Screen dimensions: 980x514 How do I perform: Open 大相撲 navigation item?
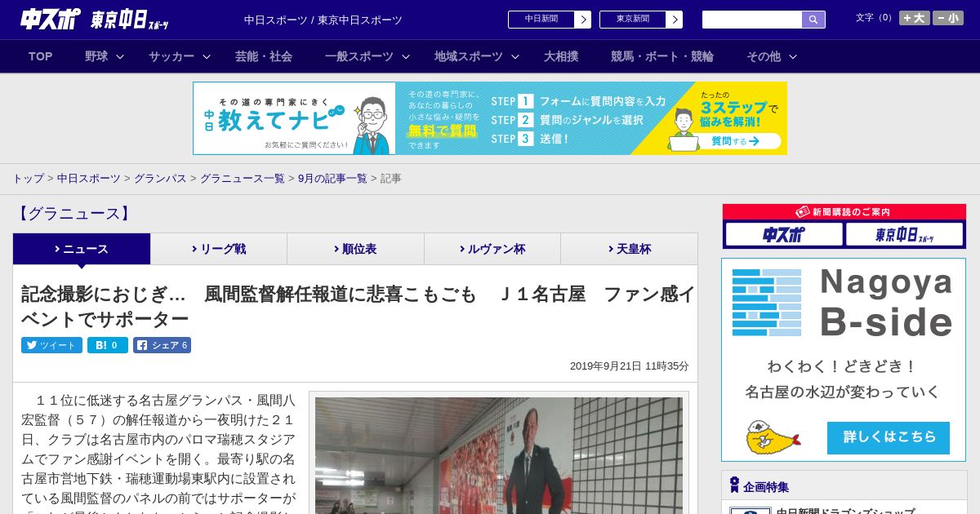(x=561, y=56)
